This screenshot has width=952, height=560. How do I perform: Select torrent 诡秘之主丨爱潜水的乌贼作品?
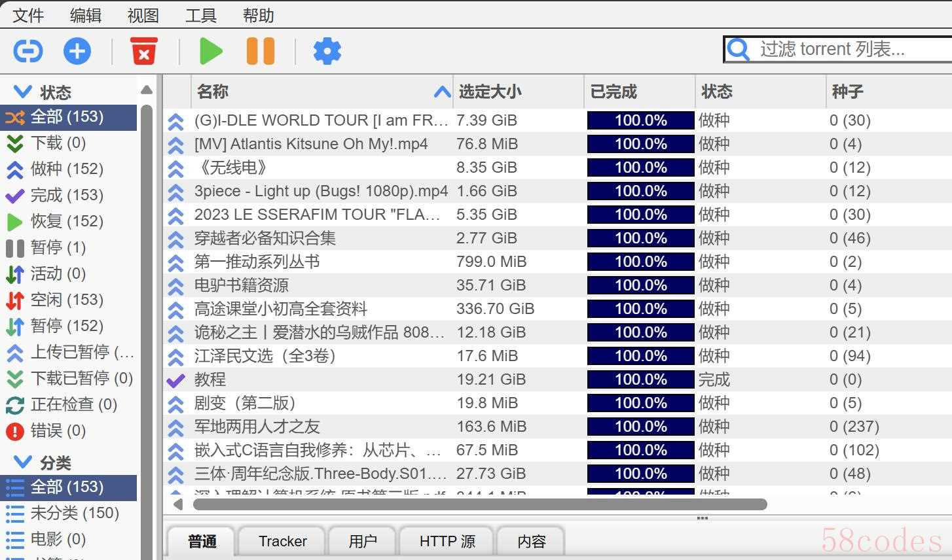point(557,332)
